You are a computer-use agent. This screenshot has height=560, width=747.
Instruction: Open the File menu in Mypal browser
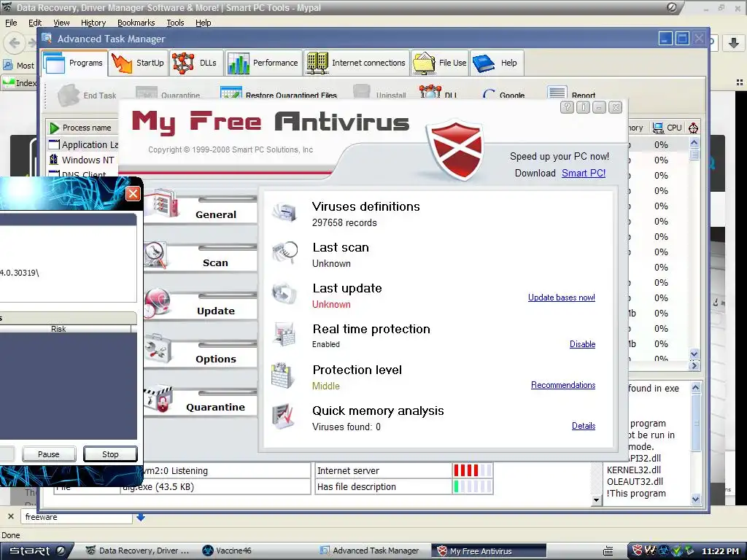click(x=11, y=23)
